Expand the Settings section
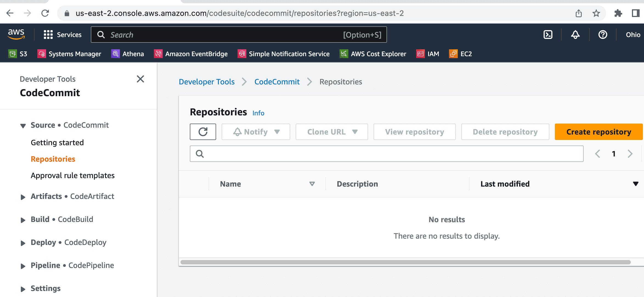 tap(23, 289)
